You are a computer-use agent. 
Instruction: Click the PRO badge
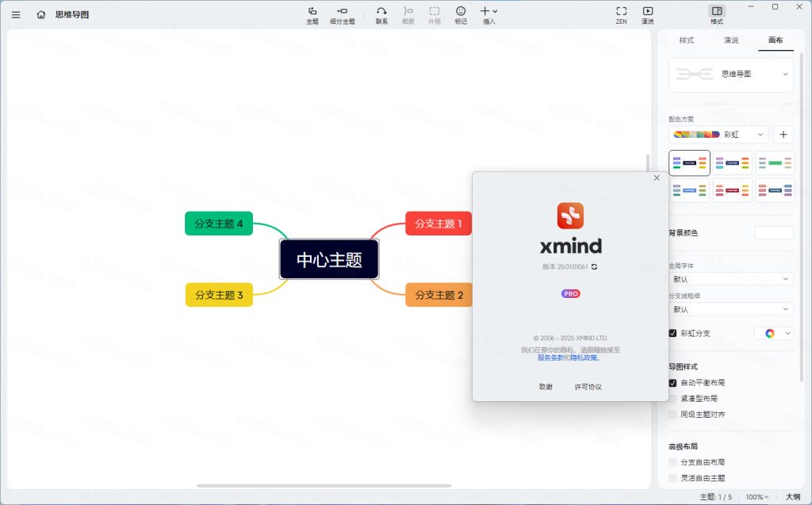[571, 293]
